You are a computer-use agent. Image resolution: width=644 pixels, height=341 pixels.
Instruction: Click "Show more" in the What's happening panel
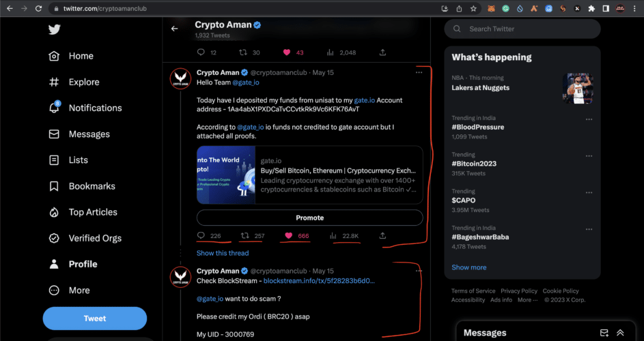click(x=469, y=267)
